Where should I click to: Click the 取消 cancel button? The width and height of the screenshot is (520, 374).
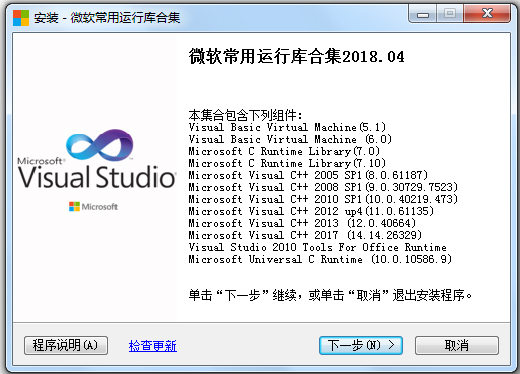pyautogui.click(x=457, y=345)
